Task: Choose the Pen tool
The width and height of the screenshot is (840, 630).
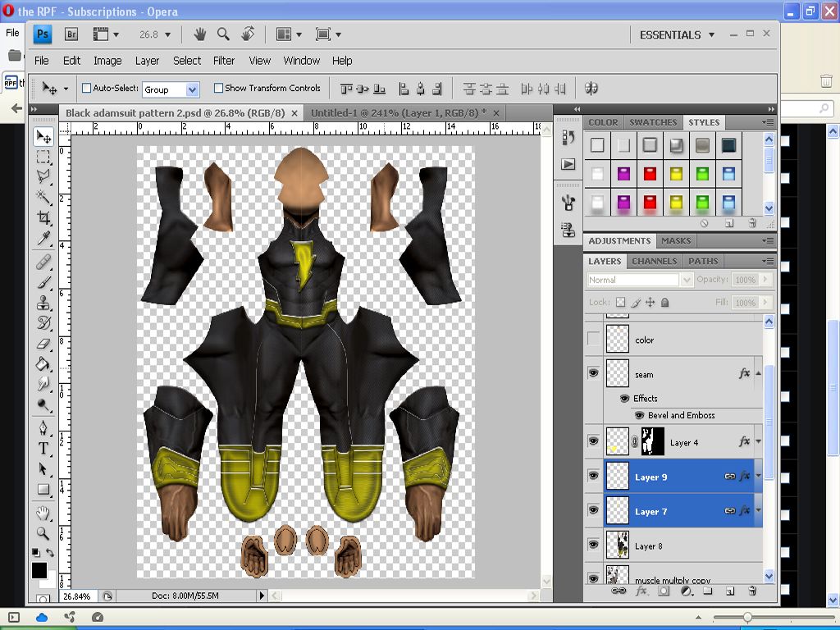Action: coord(43,428)
